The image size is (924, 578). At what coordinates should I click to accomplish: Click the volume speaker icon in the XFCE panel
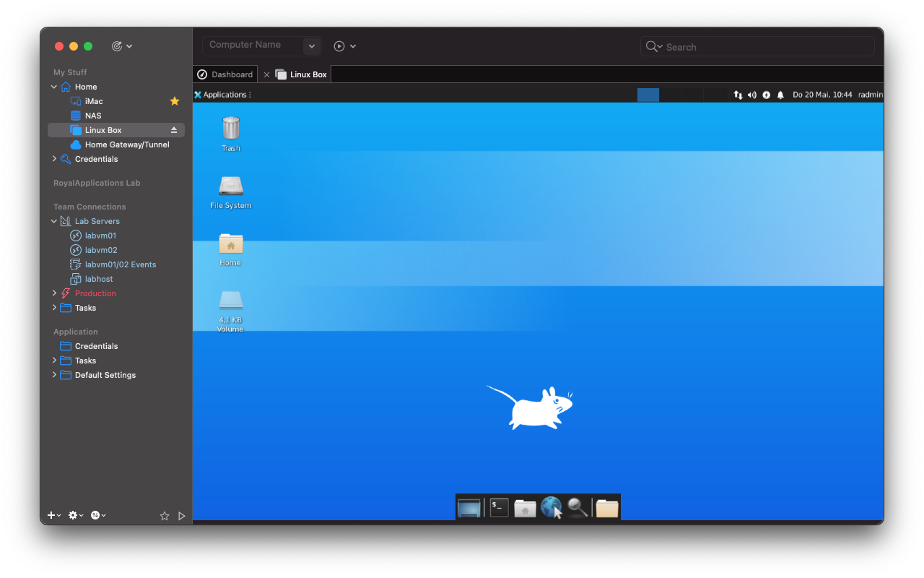pos(751,95)
